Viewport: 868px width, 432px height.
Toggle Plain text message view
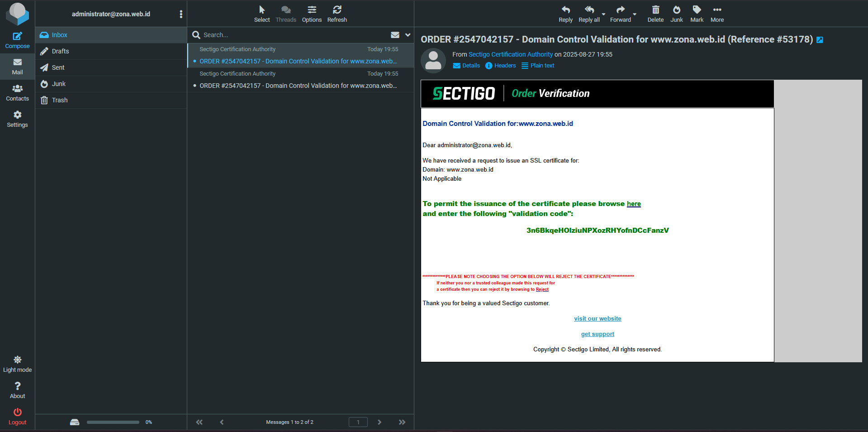point(538,66)
